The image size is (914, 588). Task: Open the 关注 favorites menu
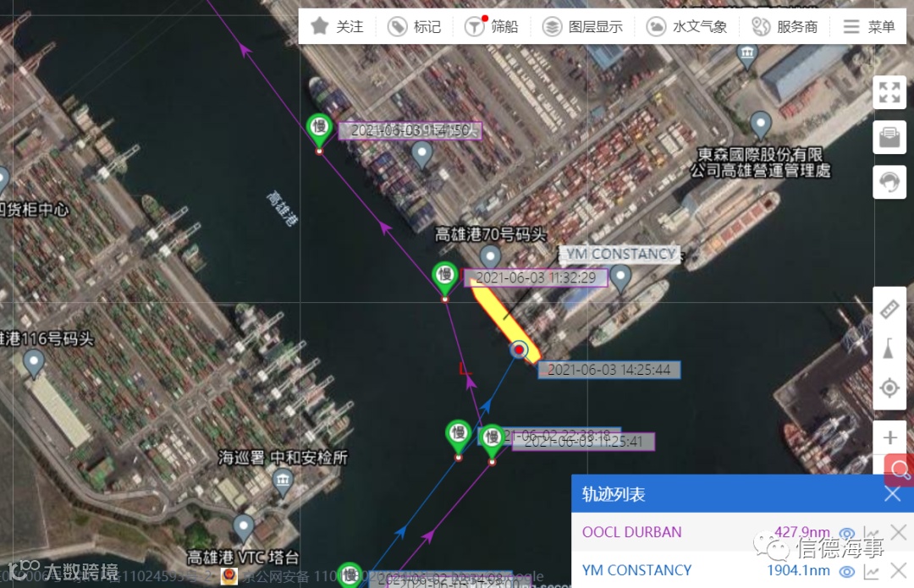coord(337,26)
